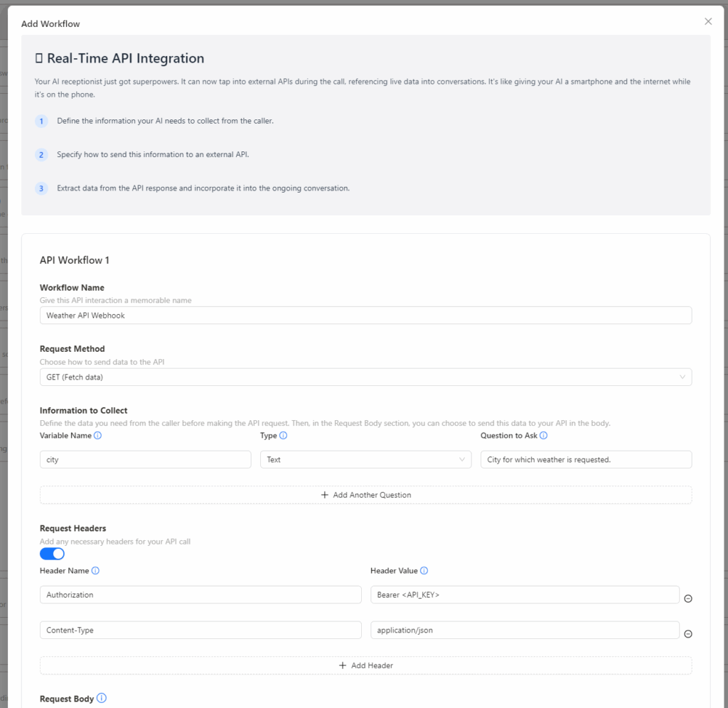The width and height of the screenshot is (728, 708).
Task: Click the Question to Ask text field
Action: pos(586,460)
